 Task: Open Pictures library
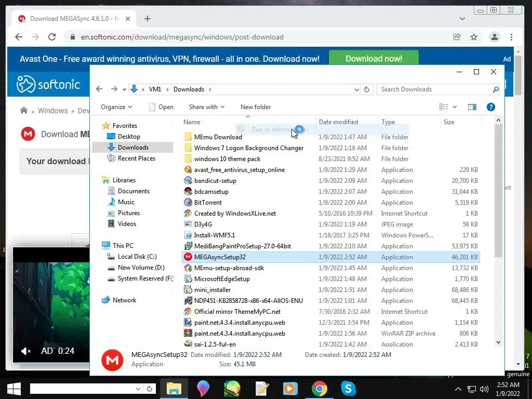[x=129, y=212]
